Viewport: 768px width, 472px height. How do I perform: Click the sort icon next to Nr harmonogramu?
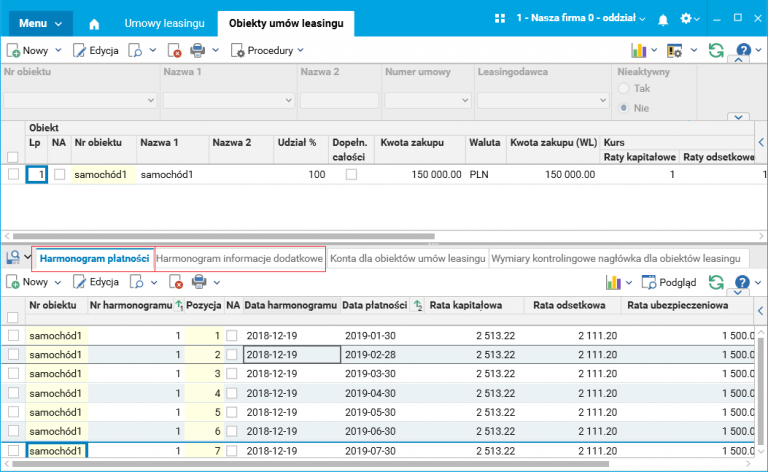click(x=179, y=306)
